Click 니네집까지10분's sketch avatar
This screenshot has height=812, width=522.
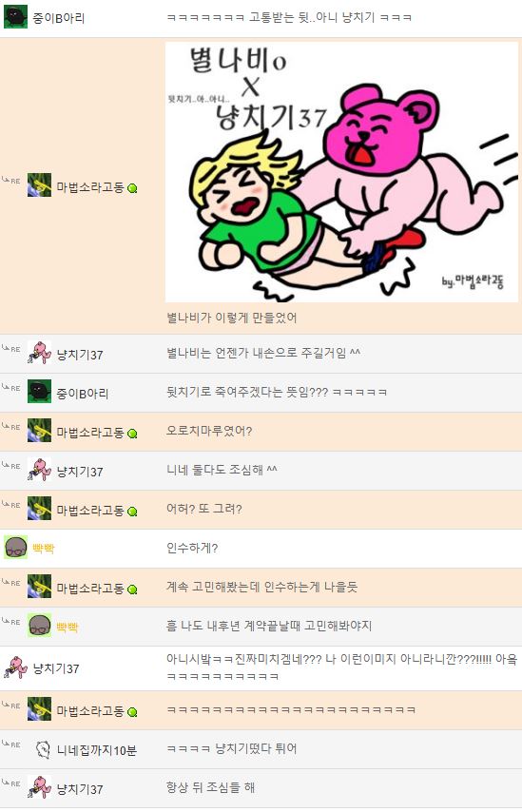43,749
